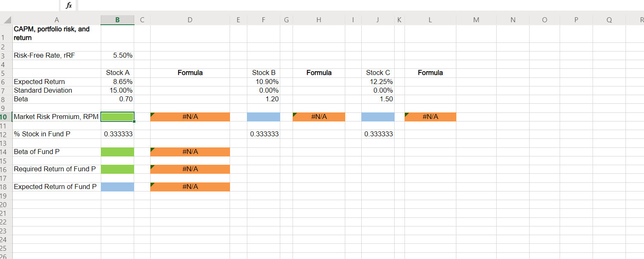Click the error indicator on Stock A's #N/A formula

pyautogui.click(x=153, y=114)
